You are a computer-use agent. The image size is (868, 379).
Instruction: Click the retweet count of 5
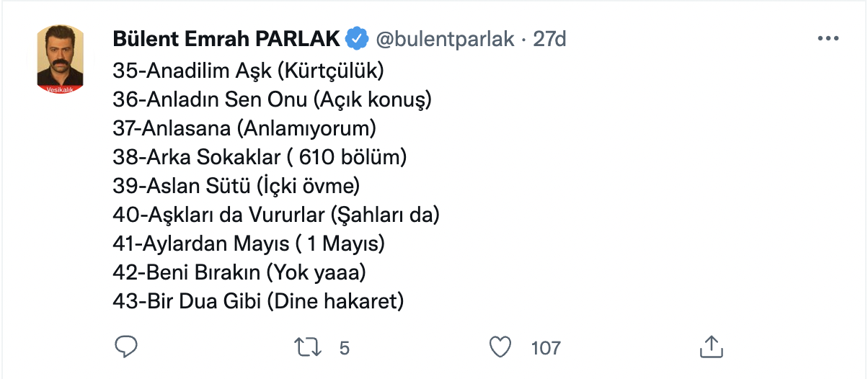[x=344, y=348]
